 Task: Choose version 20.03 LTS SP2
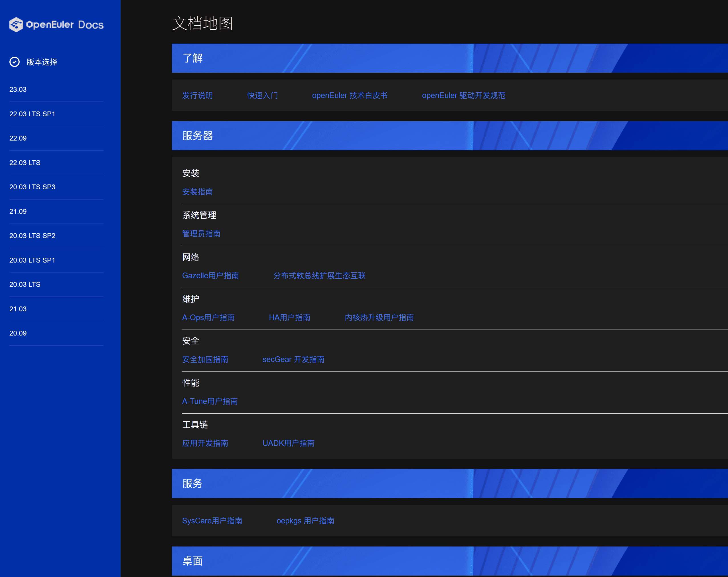pos(32,236)
